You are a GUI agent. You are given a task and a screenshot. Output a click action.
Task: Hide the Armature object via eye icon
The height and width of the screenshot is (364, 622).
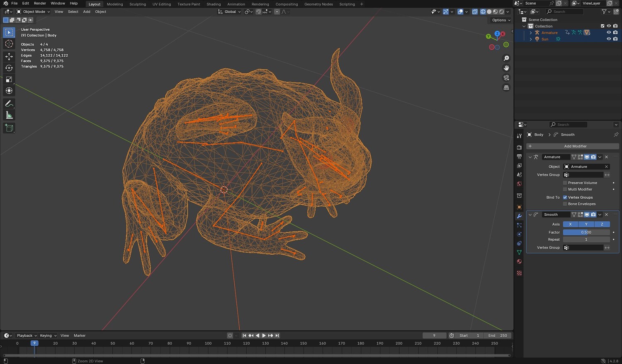pyautogui.click(x=609, y=33)
